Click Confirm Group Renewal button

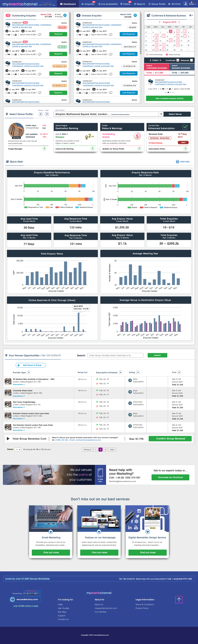(170, 438)
